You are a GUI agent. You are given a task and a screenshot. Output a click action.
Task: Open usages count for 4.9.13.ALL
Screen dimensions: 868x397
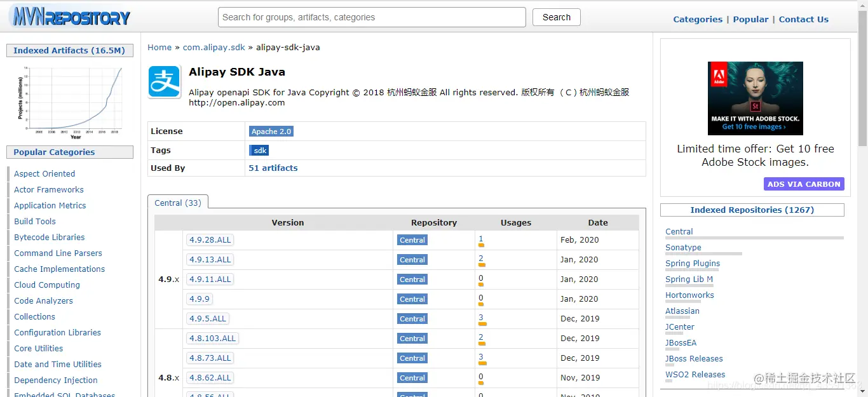(x=481, y=259)
